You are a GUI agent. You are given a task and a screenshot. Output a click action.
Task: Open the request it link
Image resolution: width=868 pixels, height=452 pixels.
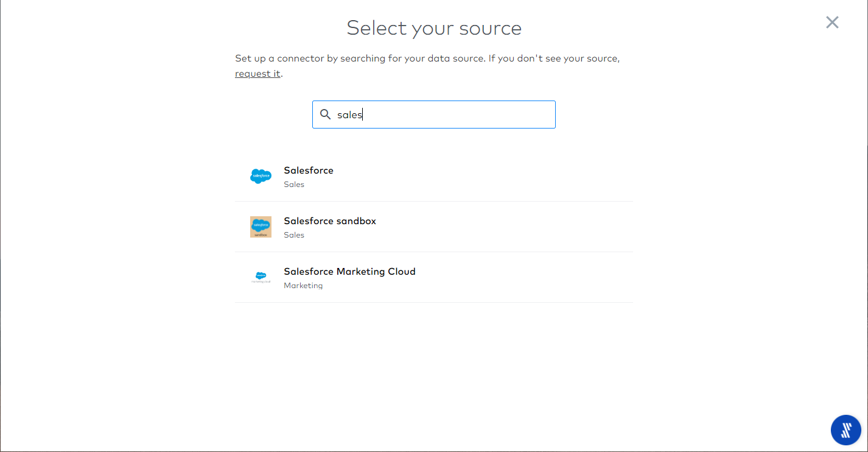coord(257,73)
